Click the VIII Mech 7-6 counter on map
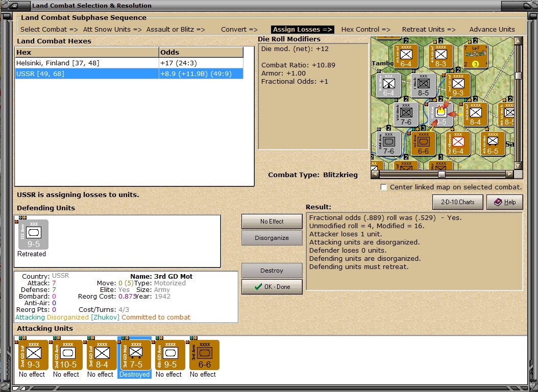This screenshot has height=392, width=538. pyautogui.click(x=406, y=114)
